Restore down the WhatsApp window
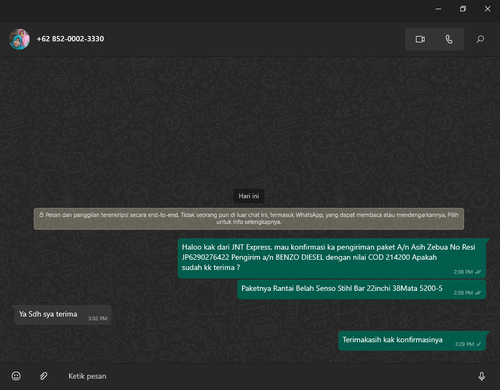Viewport: 500px width, 390px height. click(x=463, y=9)
